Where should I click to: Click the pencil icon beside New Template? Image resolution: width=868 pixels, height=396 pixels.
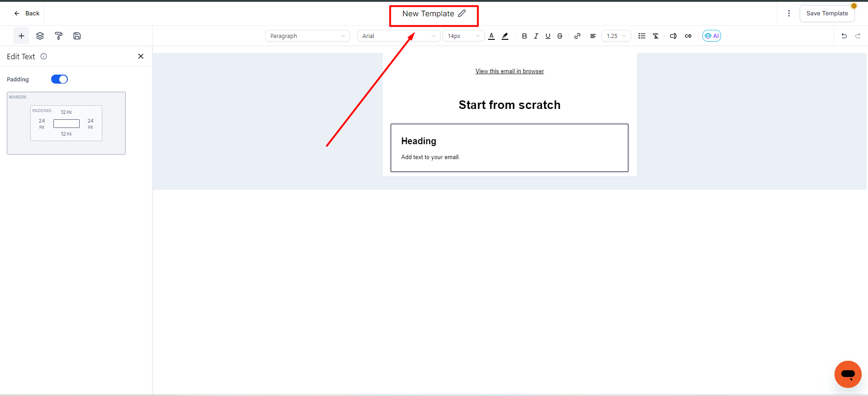[x=462, y=14]
